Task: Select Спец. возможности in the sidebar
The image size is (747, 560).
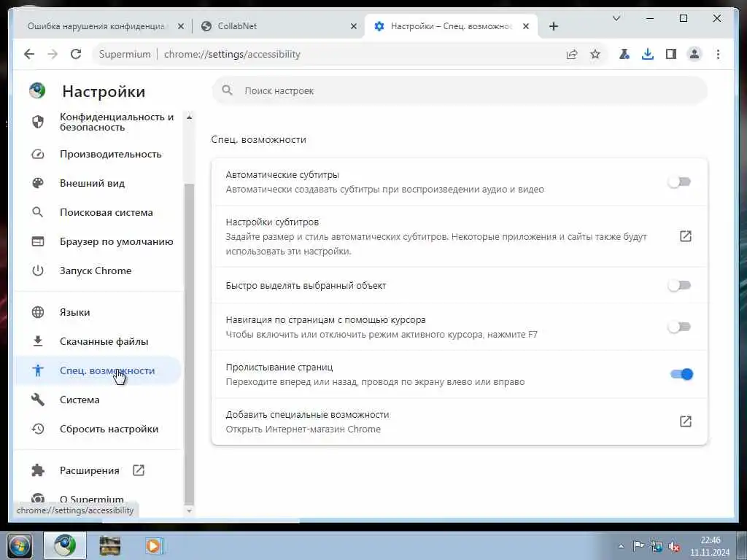Action: 98,370
